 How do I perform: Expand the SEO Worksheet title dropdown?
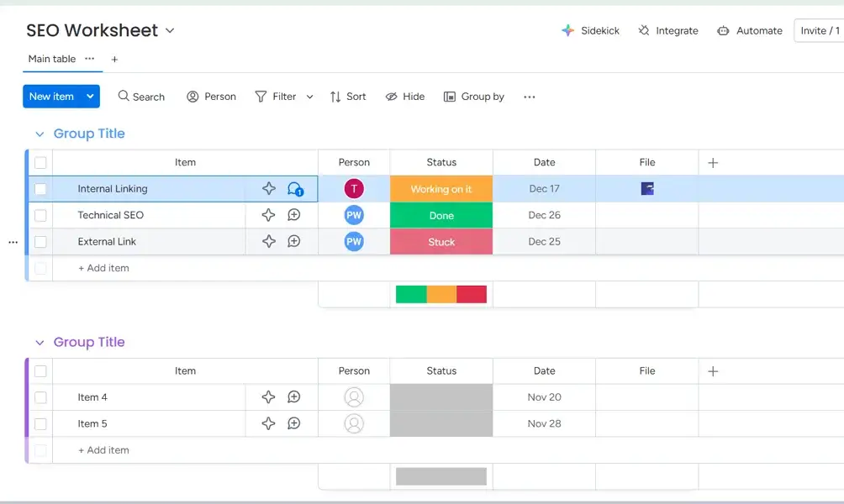pyautogui.click(x=170, y=30)
